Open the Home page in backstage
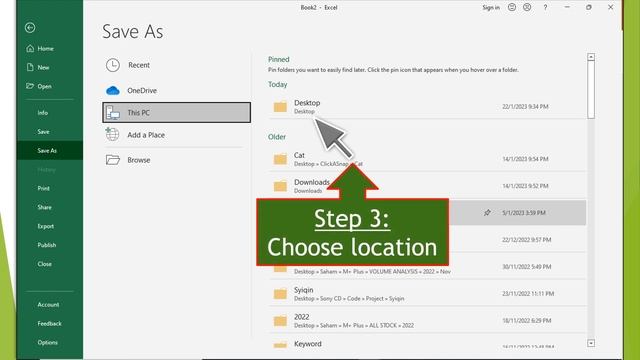 coord(45,49)
